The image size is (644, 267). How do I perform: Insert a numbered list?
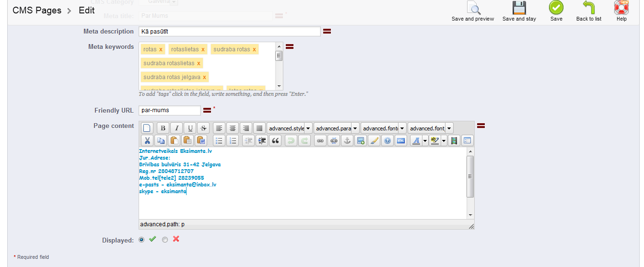click(233, 140)
